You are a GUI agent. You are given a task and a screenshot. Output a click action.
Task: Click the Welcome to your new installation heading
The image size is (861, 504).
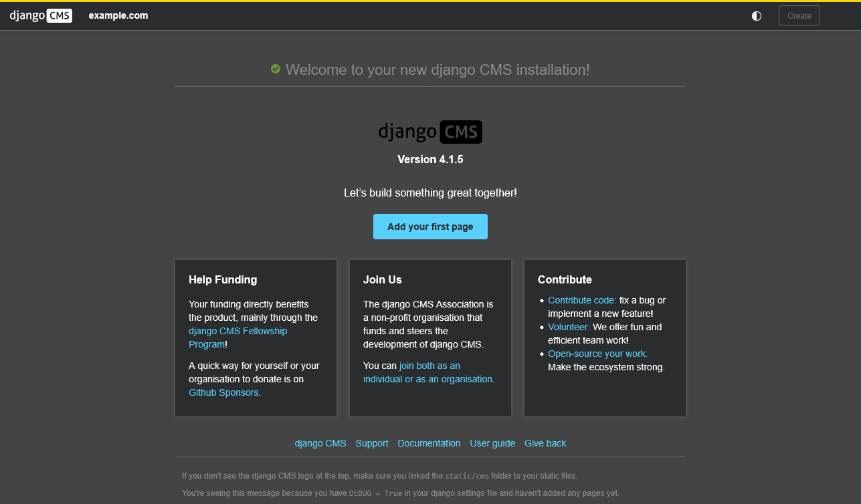click(x=438, y=70)
